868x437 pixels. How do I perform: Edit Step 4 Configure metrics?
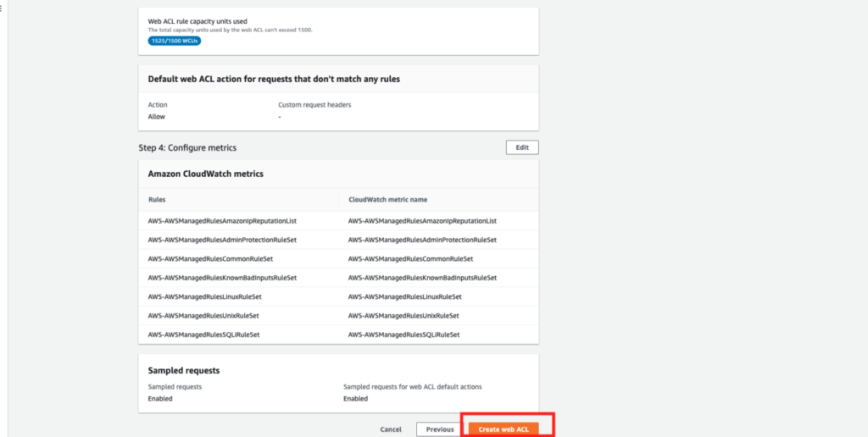pos(522,147)
